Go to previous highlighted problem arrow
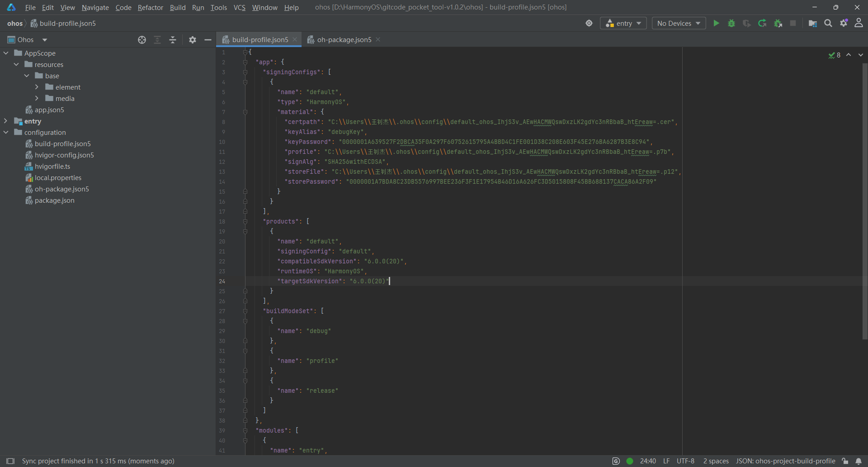 click(849, 55)
